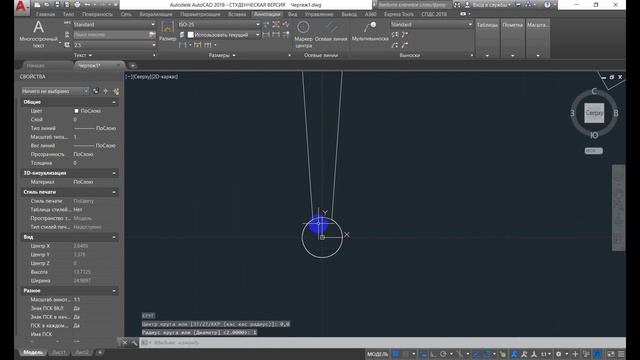Screen dimensions: 640x360
Task: Open the AutoCAD application menu logo
Action: point(22,8)
